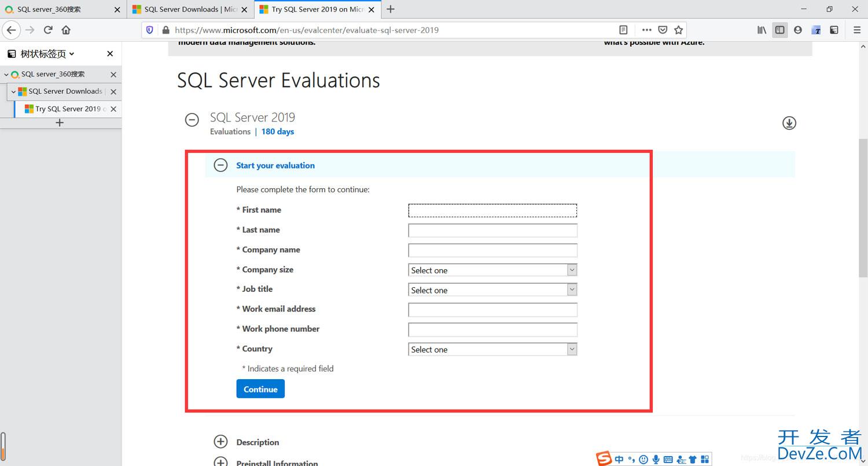The width and height of the screenshot is (868, 466).
Task: Open the Sogou soft keyboard icon
Action: pos(668,459)
